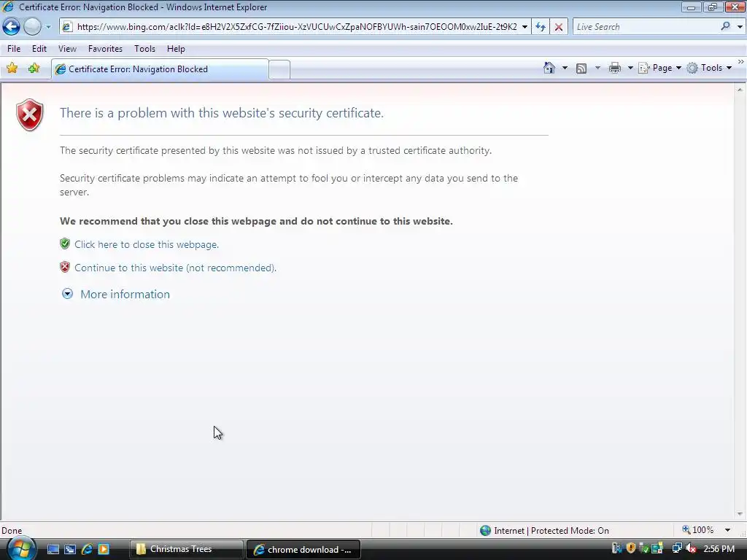Open the Tools menu in menu bar
Image resolution: width=747 pixels, height=560 pixels.
pos(144,49)
